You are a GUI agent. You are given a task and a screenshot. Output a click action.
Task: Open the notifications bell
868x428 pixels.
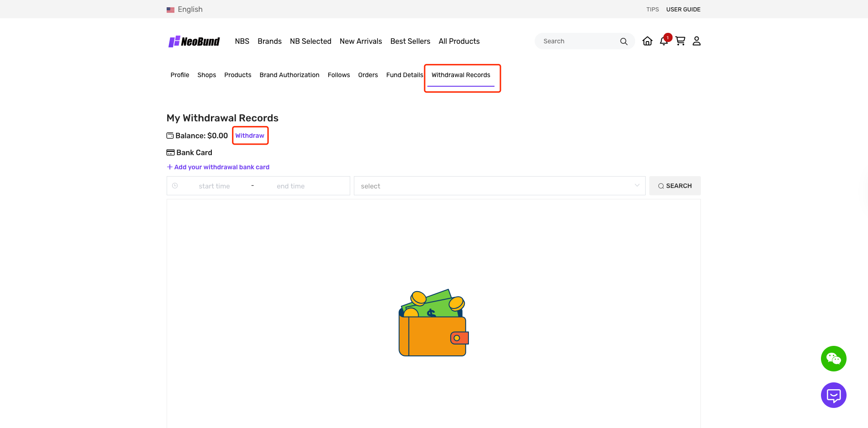click(664, 42)
